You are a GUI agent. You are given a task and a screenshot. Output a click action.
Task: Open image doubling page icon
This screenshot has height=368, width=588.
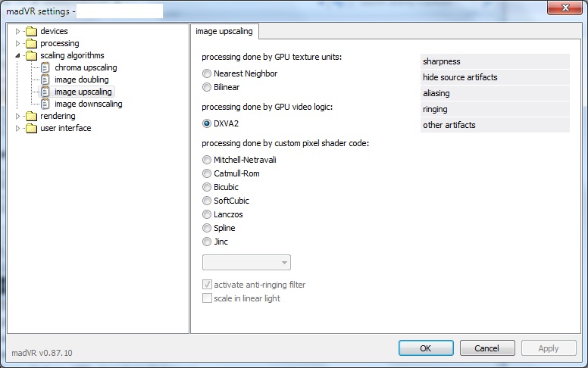coord(45,80)
